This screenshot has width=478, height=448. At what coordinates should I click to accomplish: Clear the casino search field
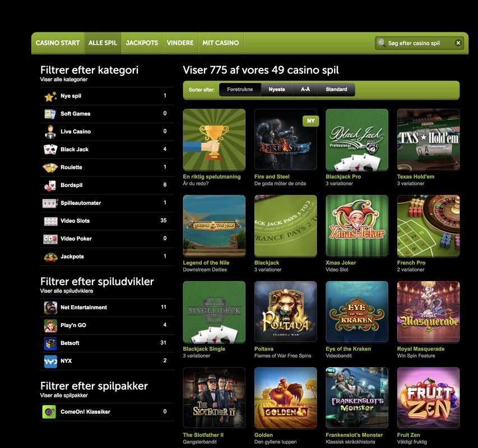point(458,43)
